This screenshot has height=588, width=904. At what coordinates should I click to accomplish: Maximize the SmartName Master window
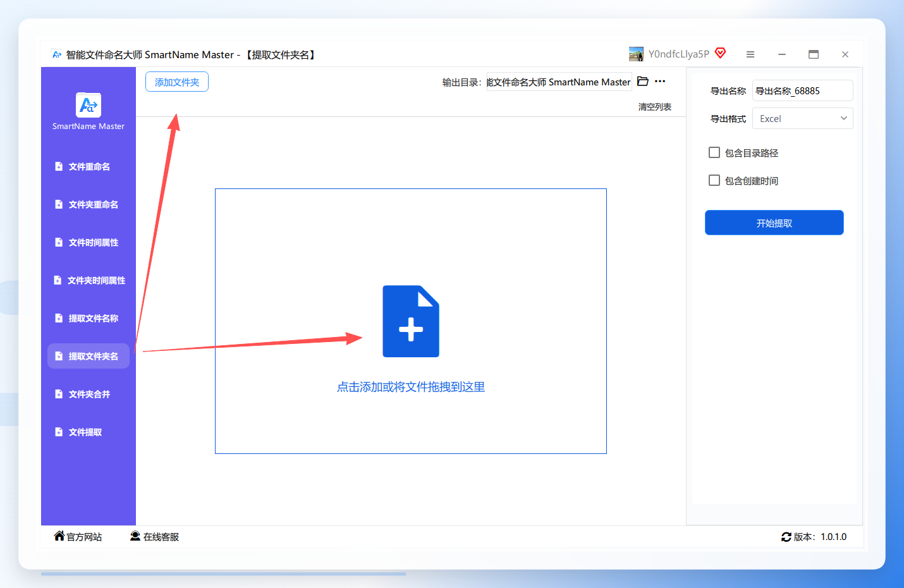(x=814, y=54)
